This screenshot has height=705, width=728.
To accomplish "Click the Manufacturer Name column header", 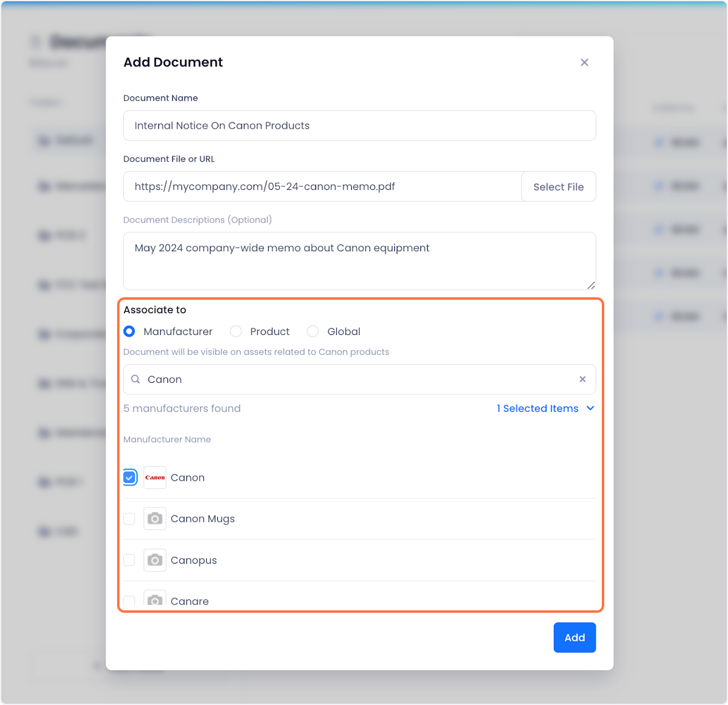I will pos(167,439).
